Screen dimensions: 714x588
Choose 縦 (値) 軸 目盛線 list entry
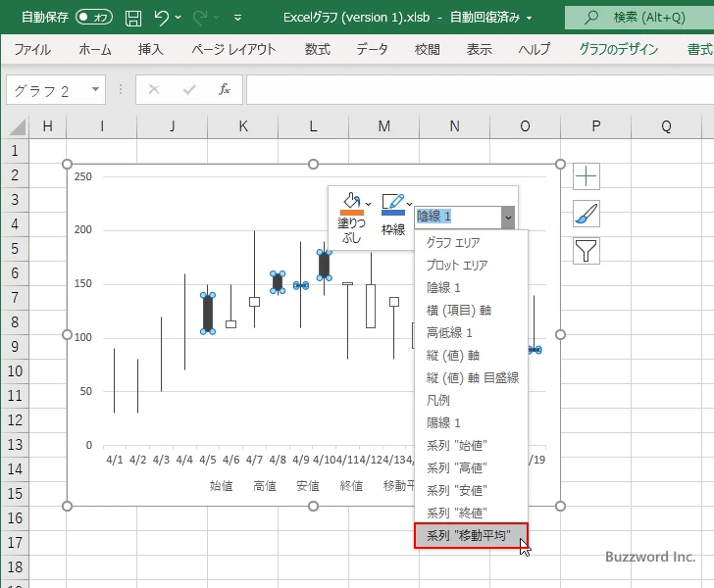click(x=473, y=377)
